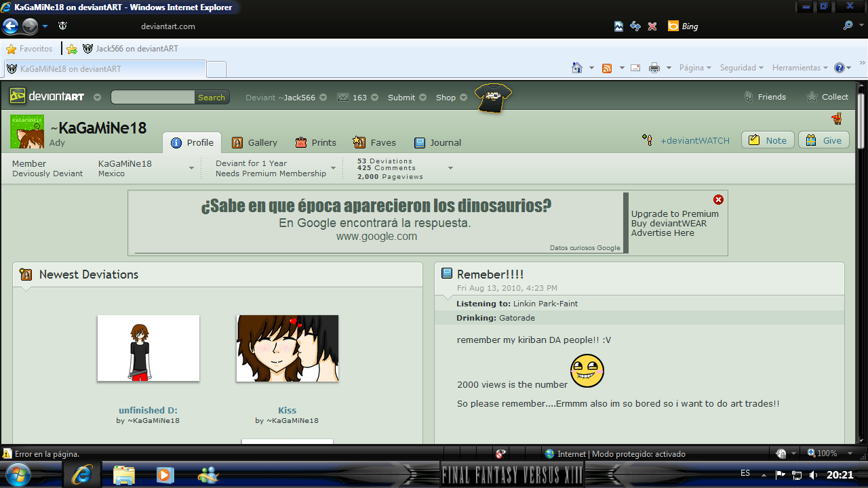The image size is (868, 488).
Task: Click the green Search button
Action: coord(212,98)
